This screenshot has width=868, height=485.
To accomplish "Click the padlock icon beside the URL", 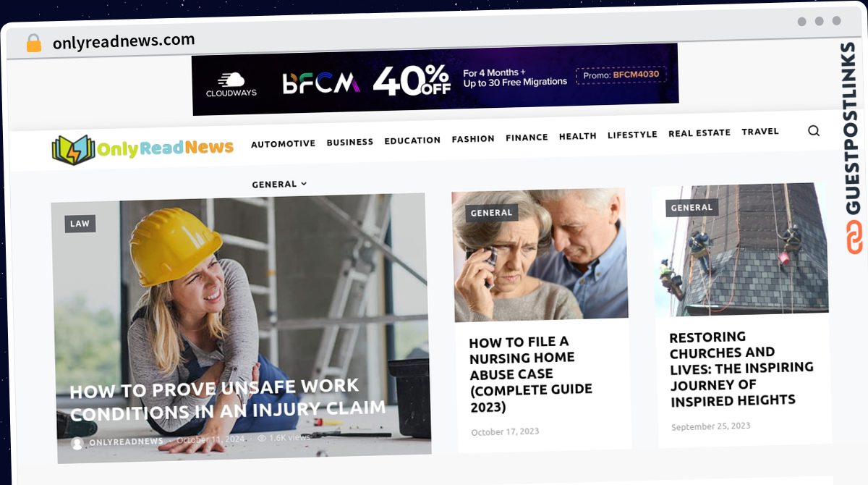I will coord(34,43).
